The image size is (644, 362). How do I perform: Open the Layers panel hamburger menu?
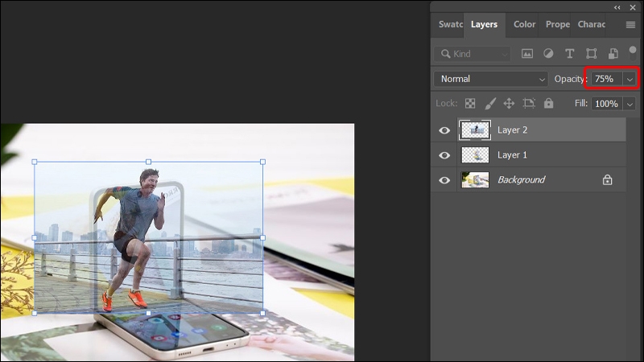[631, 25]
